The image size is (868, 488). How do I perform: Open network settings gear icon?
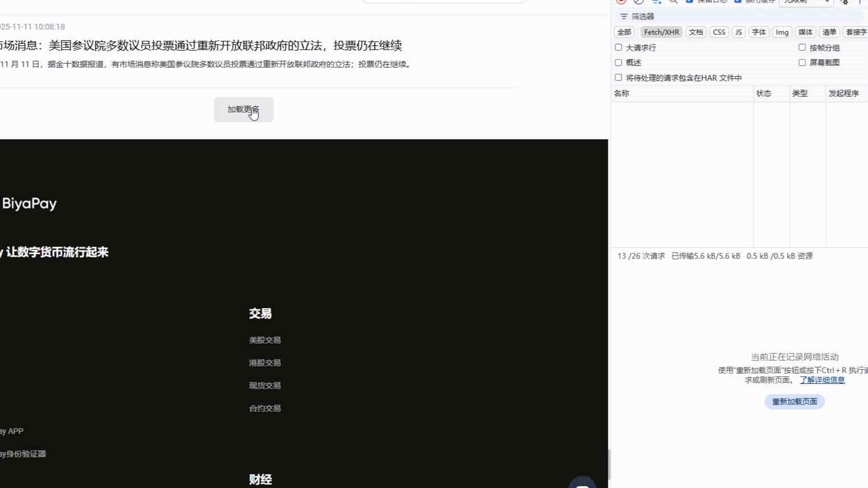pyautogui.click(x=845, y=2)
